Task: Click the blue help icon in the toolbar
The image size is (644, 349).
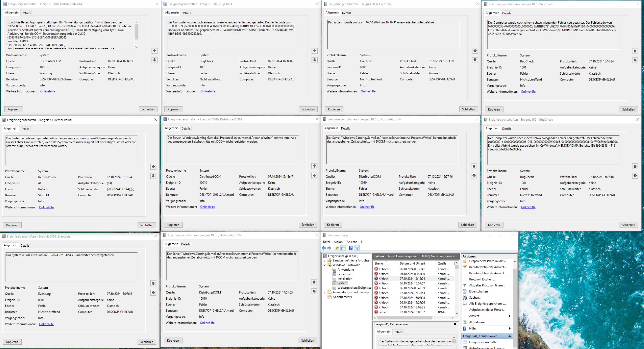Action: click(x=351, y=248)
